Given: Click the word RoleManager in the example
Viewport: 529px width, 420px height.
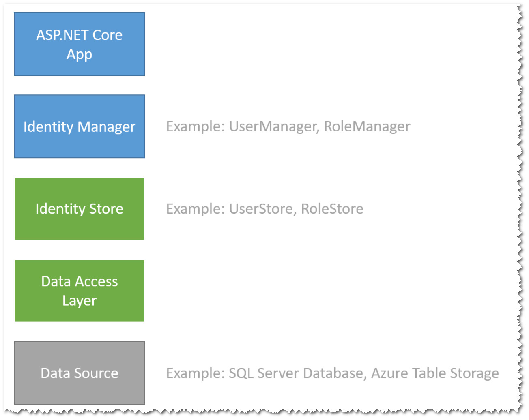Looking at the screenshot, I should point(367,126).
